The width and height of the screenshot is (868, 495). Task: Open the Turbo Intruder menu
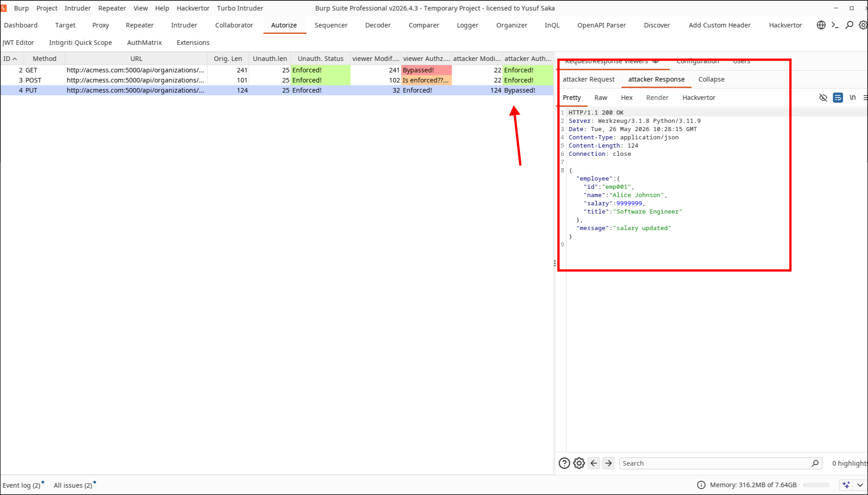240,8
